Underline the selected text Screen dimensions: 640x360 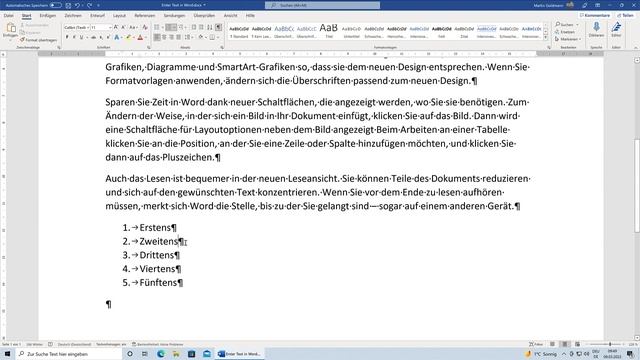[x=81, y=37]
